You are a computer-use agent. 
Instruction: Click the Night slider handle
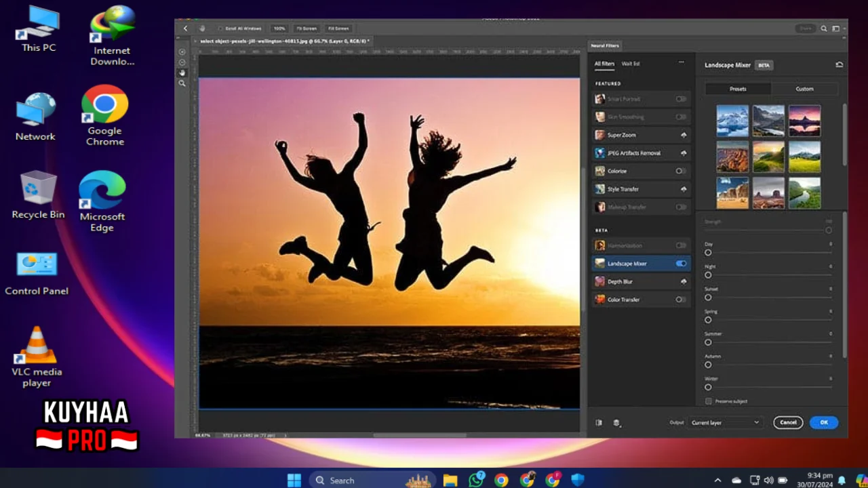[708, 274]
